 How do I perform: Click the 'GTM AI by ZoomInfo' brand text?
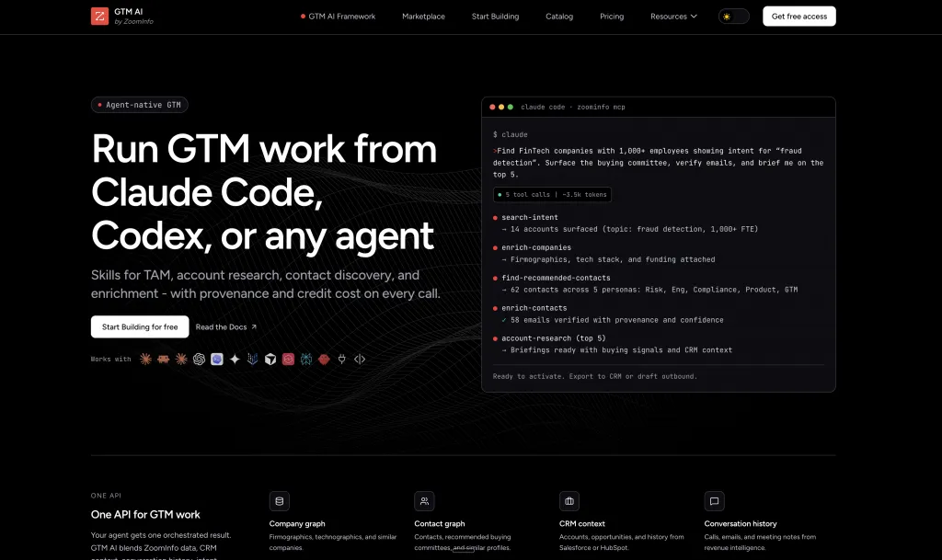click(133, 17)
